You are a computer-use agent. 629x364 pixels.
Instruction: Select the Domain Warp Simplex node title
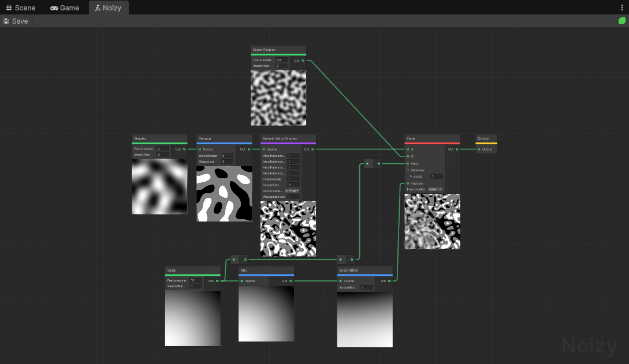(288, 138)
